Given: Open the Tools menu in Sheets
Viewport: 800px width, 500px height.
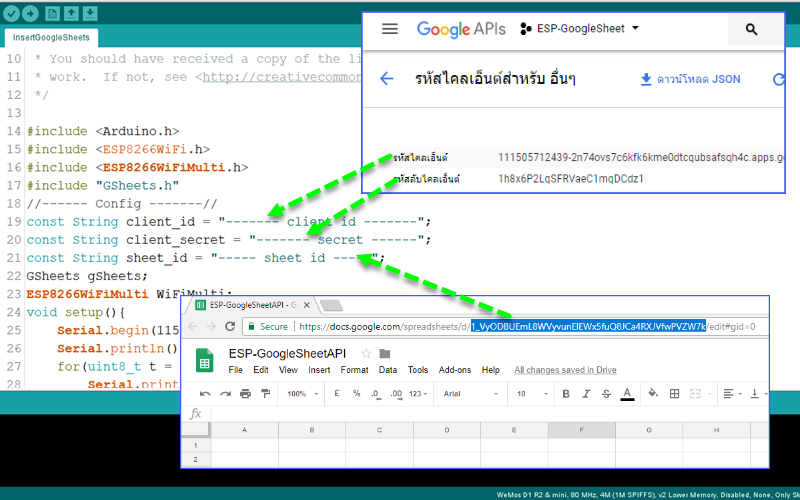Looking at the screenshot, I should [418, 370].
